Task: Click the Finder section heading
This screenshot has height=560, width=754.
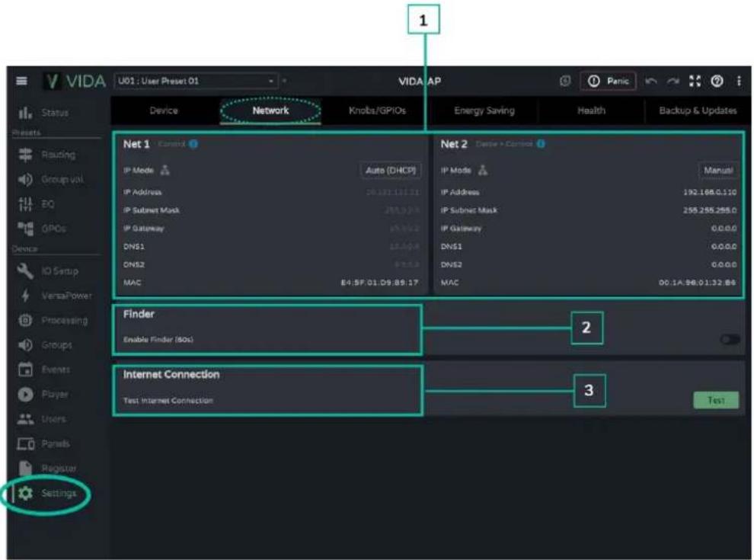Action: coord(139,314)
